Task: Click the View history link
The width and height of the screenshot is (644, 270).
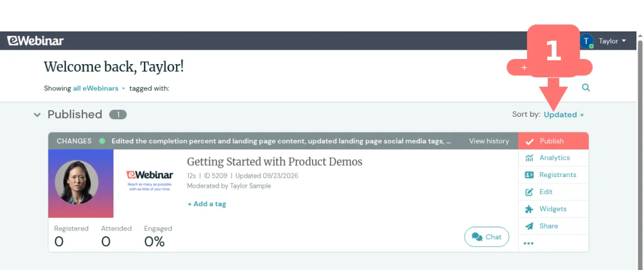Action: [489, 141]
